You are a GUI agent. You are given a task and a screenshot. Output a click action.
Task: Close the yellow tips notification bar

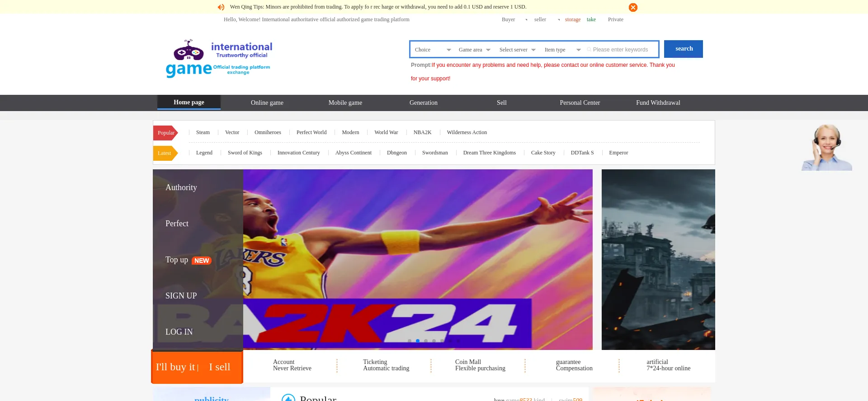633,7
